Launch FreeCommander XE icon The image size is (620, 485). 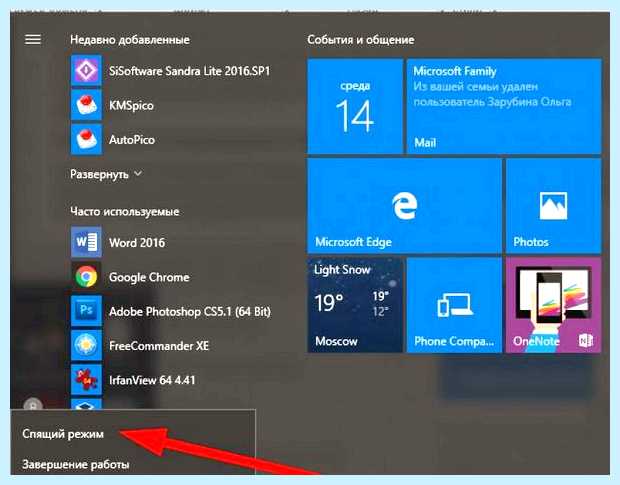(86, 345)
